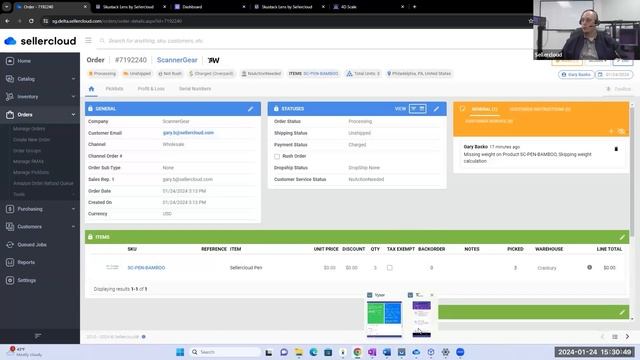Edit the Items panel with pencil icon
This screenshot has height=360, width=640.
pyautogui.click(x=622, y=237)
